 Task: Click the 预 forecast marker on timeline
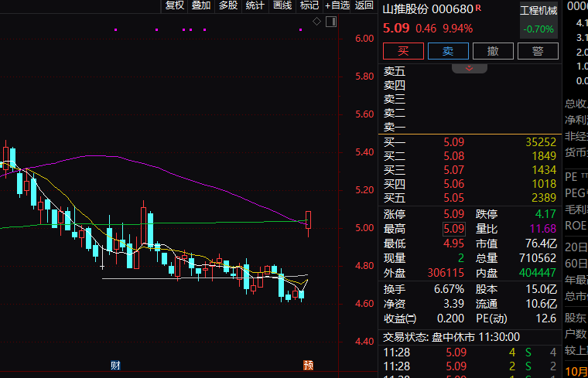(x=308, y=366)
